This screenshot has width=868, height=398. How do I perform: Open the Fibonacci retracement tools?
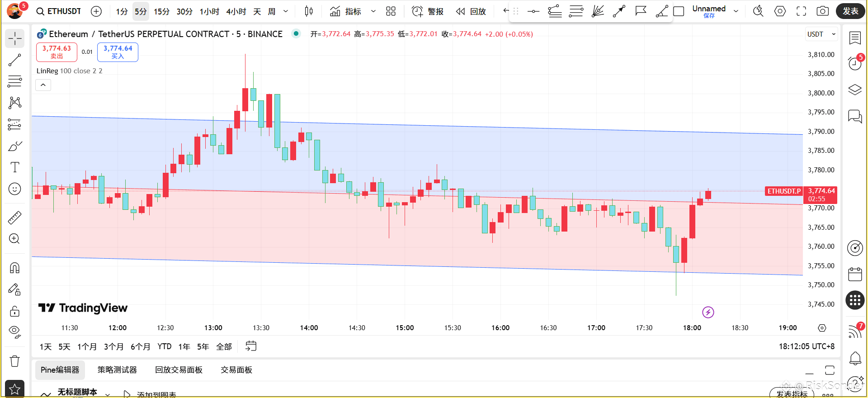[15, 81]
